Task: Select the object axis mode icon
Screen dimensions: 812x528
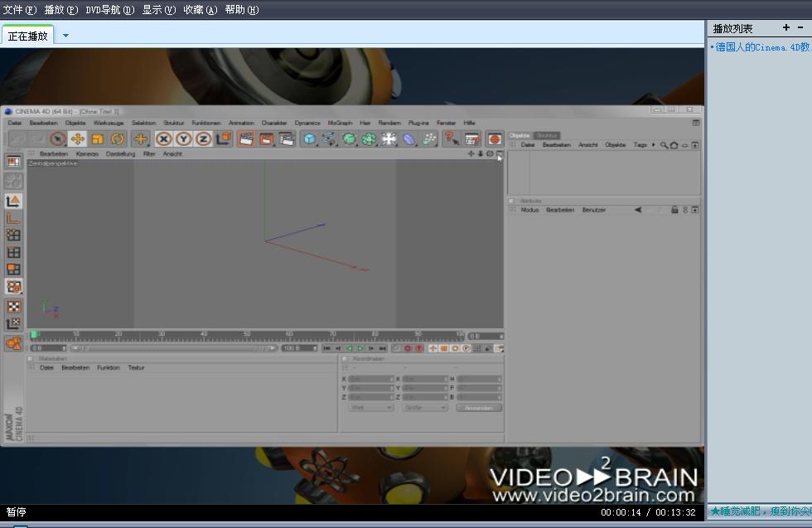Action: click(13, 218)
